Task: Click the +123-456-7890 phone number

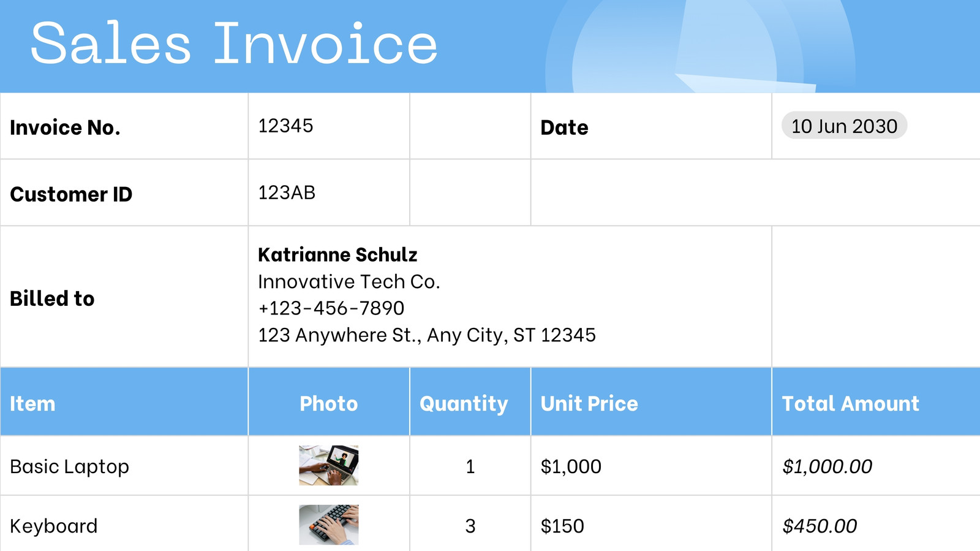Action: [x=331, y=308]
